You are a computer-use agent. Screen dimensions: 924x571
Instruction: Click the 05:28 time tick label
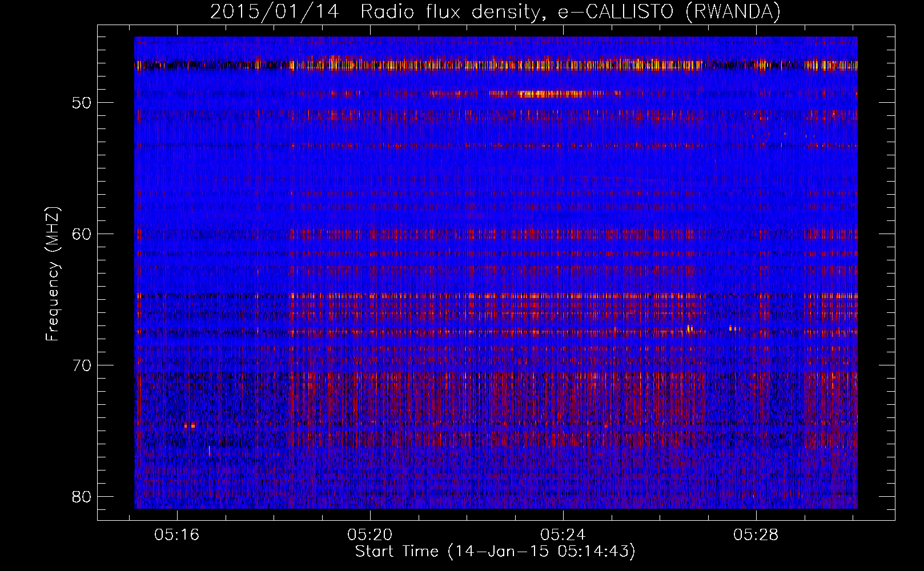click(756, 535)
